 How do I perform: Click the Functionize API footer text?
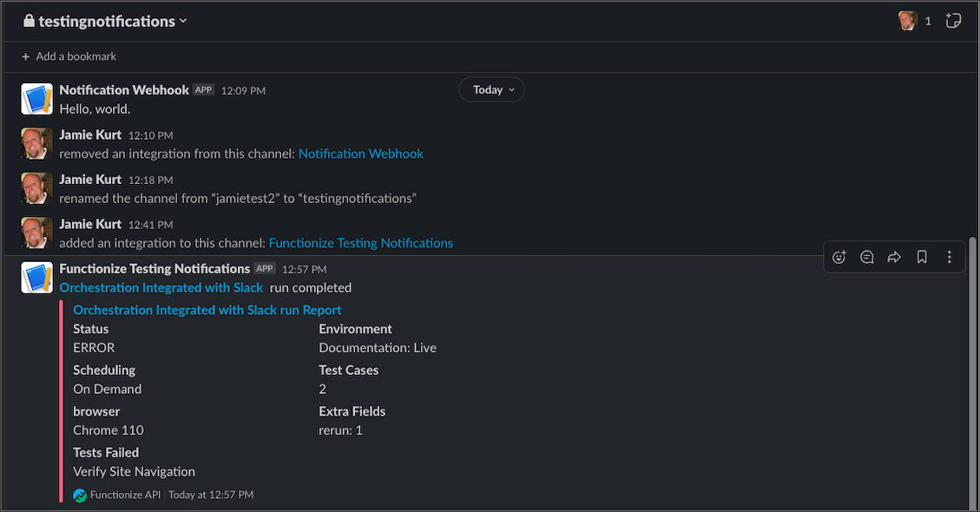coord(125,495)
